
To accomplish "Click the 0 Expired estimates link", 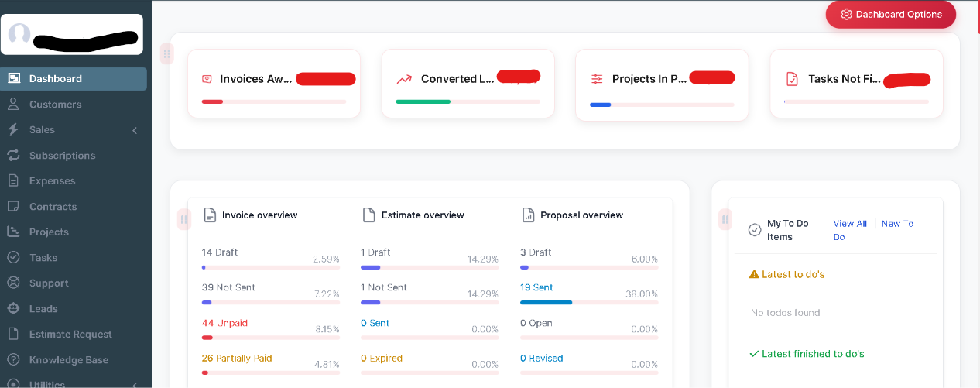I will coord(382,358).
